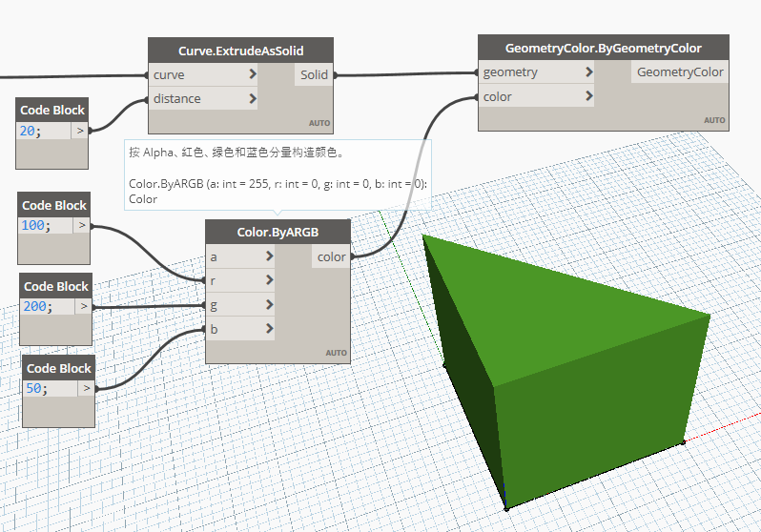761x532 pixels.
Task: Select the Color.ByARGB node title
Action: click(278, 232)
